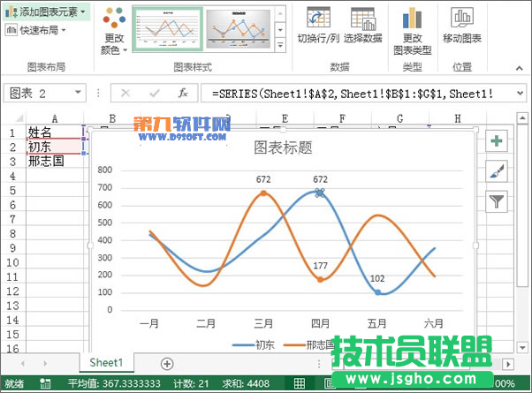Click the 三月 axis label
This screenshot has width=532, height=393.
coord(263,323)
